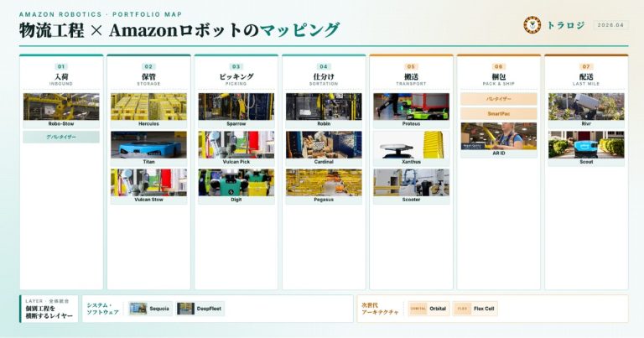The width and height of the screenshot is (644, 338).
Task: Open the Hercules robot photo
Action: click(148, 107)
